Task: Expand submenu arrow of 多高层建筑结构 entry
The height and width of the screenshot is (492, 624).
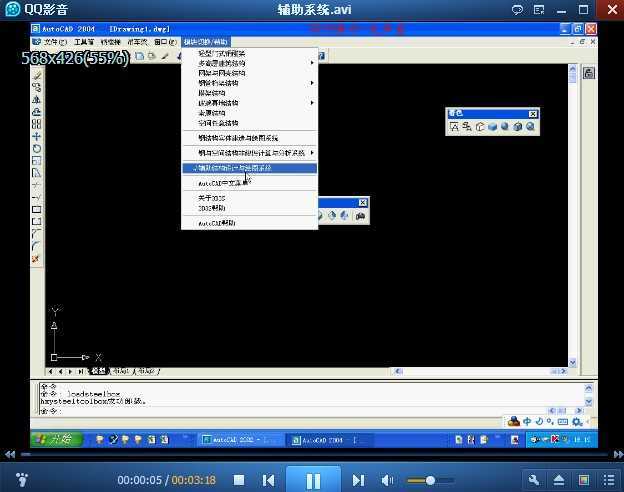Action: 312,63
